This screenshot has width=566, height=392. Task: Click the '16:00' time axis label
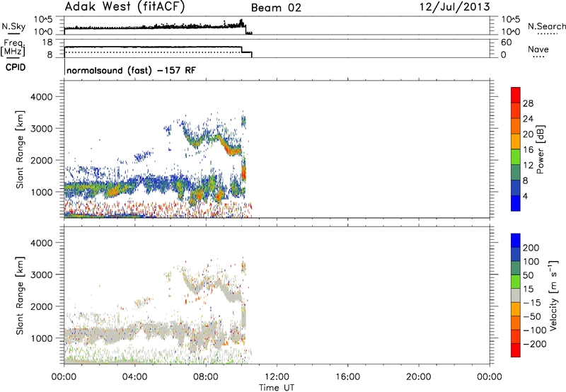pos(347,377)
